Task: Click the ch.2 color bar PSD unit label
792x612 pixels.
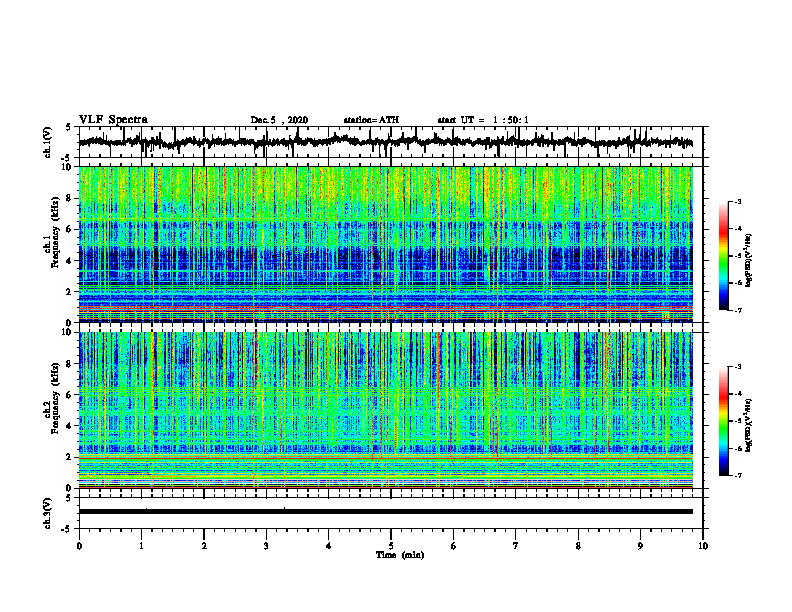Action: (x=750, y=425)
